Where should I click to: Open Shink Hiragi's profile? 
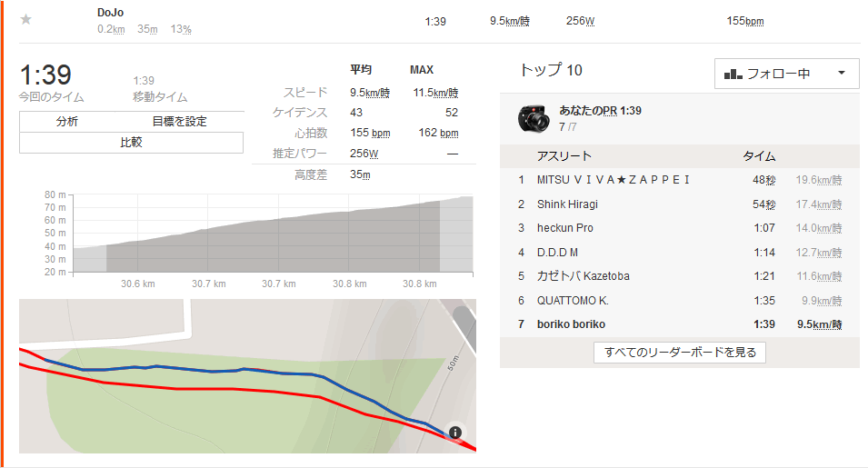coord(567,204)
